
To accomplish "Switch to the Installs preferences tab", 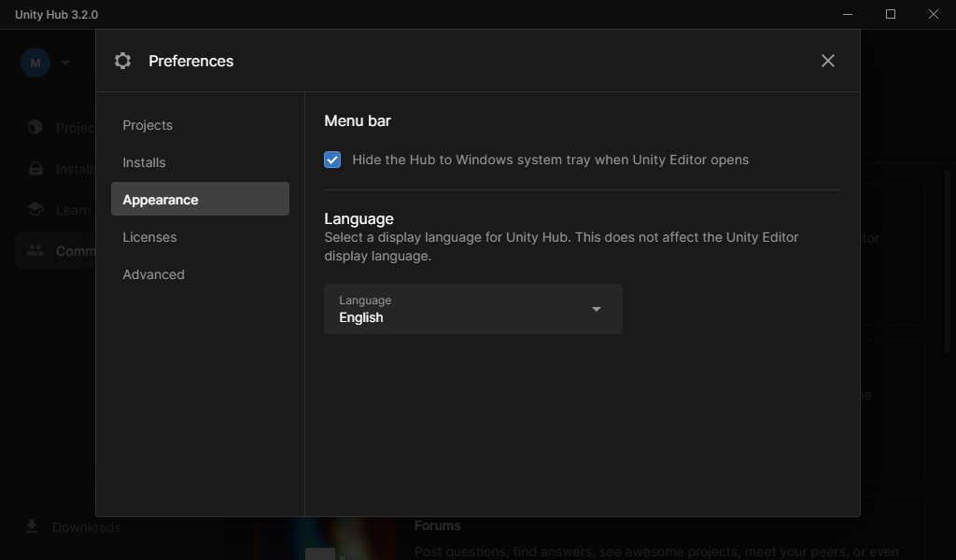I will (x=200, y=162).
